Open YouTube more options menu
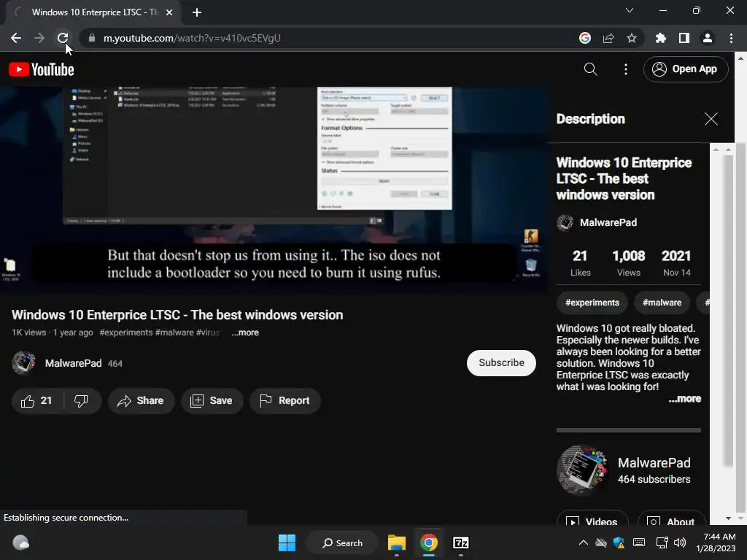 tap(625, 69)
